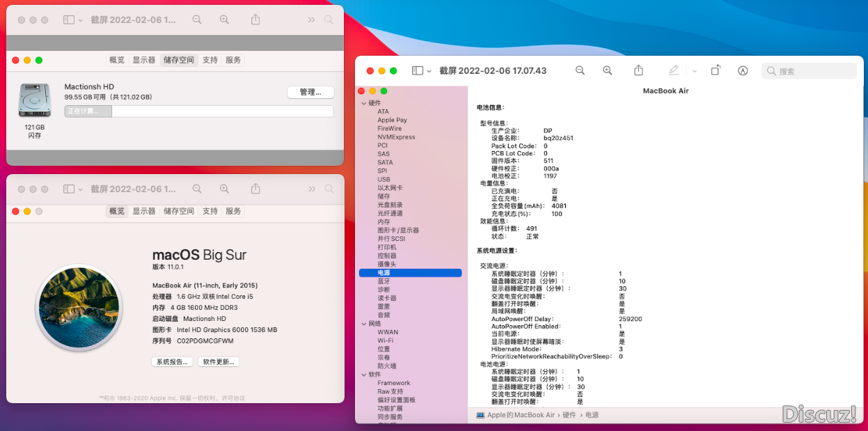Viewport: 868px width, 431px height.
Task: Click the Mactionsh HD storage usage bar
Action: point(199,111)
